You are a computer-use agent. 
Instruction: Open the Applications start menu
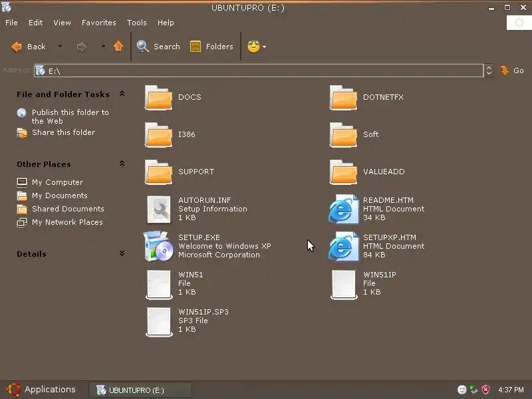click(x=41, y=390)
